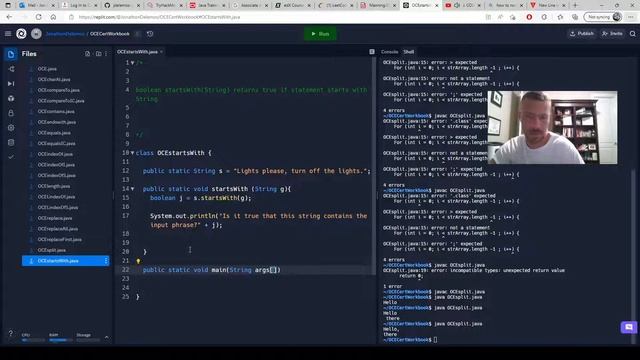Add a new folder in Files panel
Image resolution: width=640 pixels, height=360 pixels.
(x=98, y=54)
